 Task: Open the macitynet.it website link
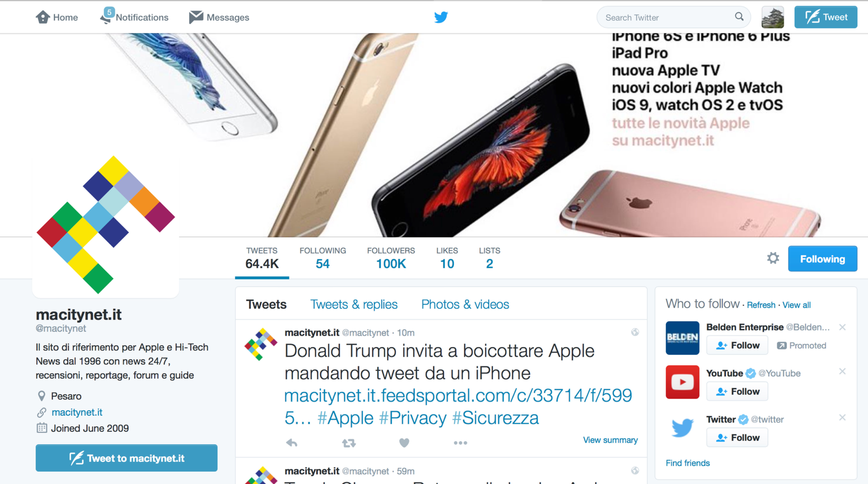coord(77,412)
